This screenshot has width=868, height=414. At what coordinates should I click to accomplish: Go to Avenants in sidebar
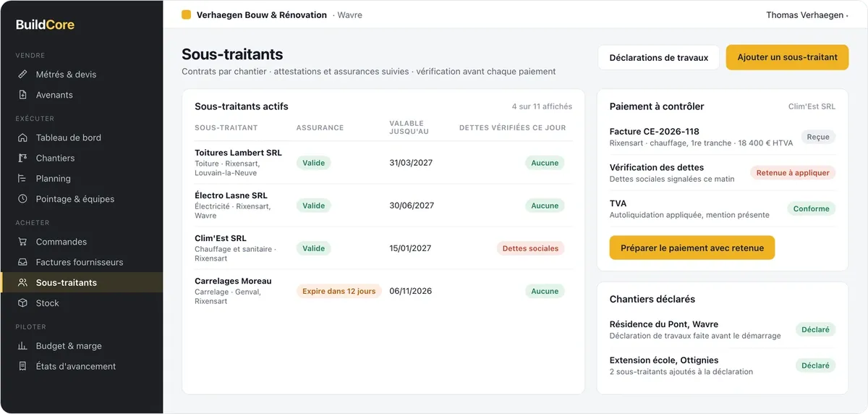(81, 95)
